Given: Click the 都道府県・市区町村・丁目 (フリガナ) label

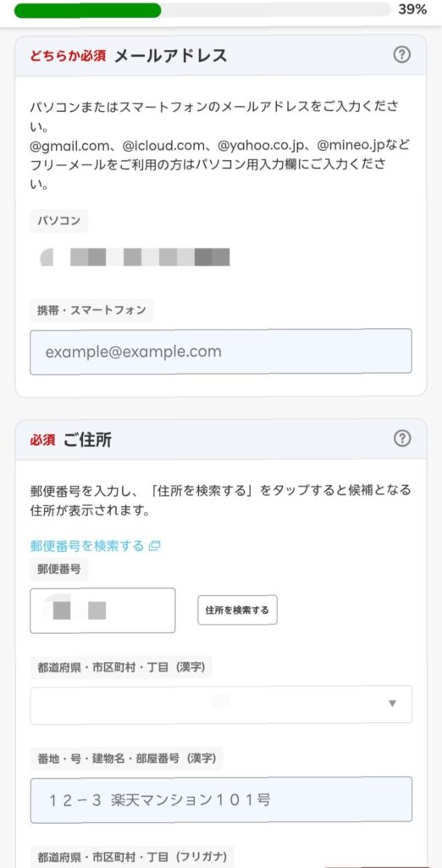Looking at the screenshot, I should (133, 856).
